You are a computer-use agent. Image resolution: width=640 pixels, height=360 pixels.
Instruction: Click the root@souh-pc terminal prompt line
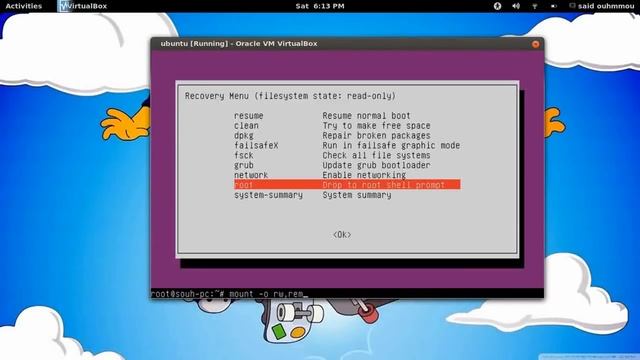pyautogui.click(x=347, y=293)
